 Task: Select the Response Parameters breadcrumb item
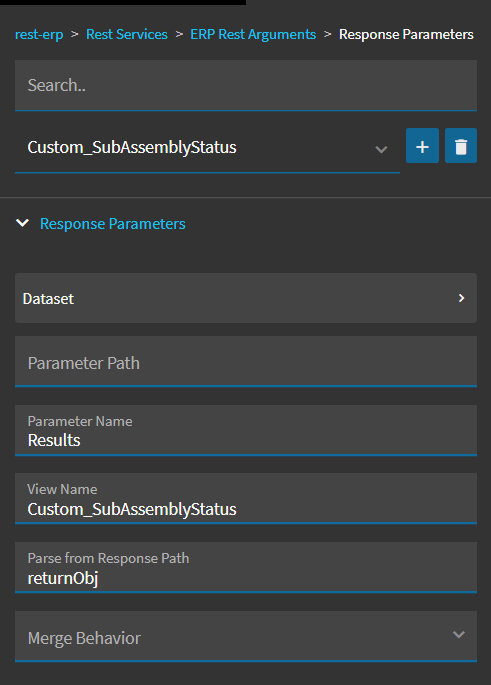click(x=406, y=35)
